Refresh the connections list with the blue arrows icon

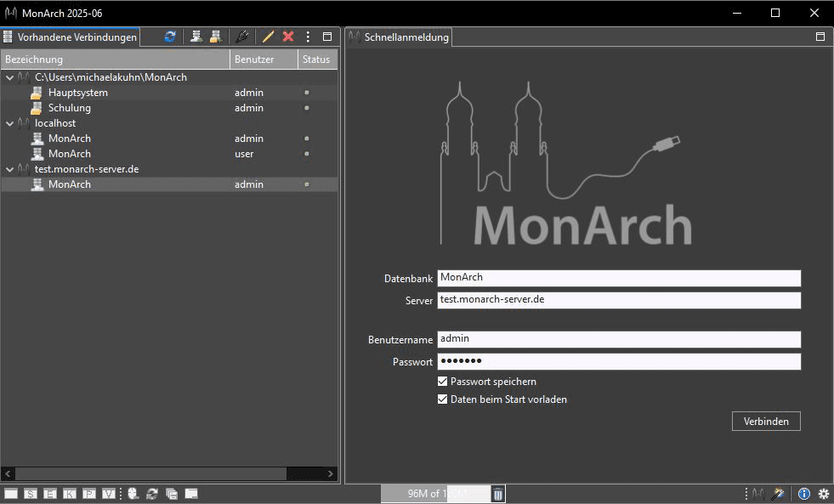point(170,37)
